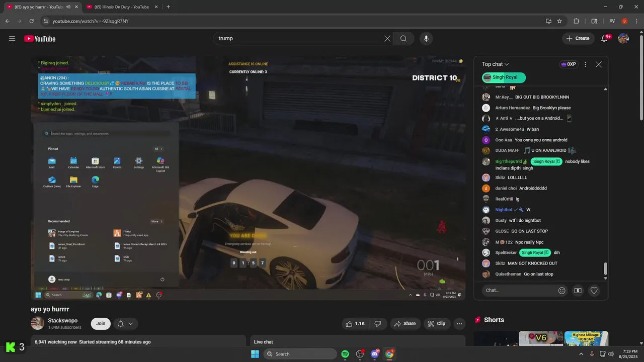Image resolution: width=644 pixels, height=362 pixels.
Task: Click the Create button
Action: [578, 38]
